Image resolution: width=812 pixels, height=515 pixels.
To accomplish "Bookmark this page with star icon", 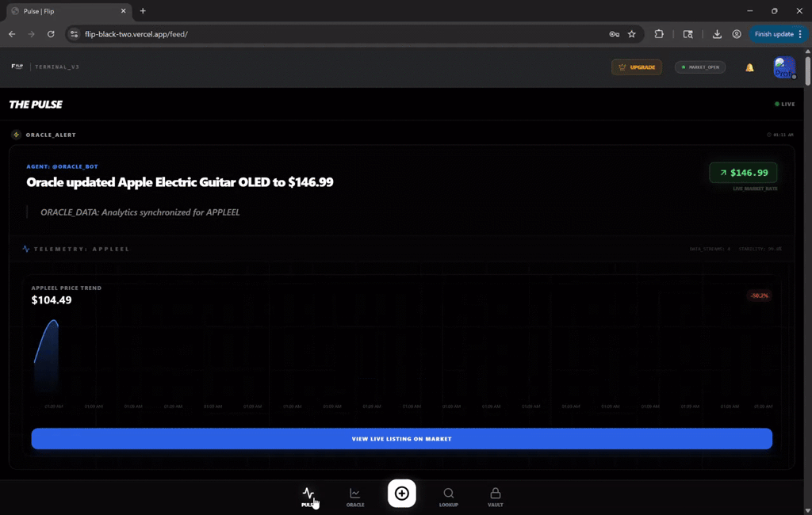I will point(632,34).
